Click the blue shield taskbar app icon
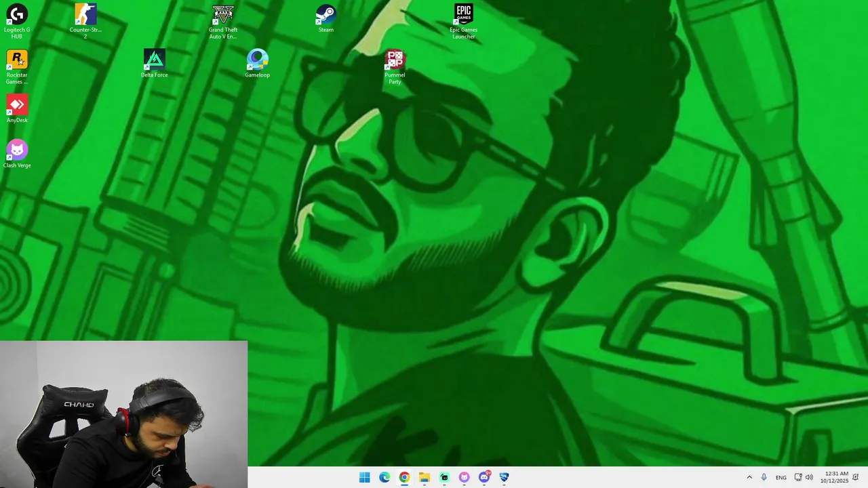Viewport: 868px width, 488px height. coord(504,477)
